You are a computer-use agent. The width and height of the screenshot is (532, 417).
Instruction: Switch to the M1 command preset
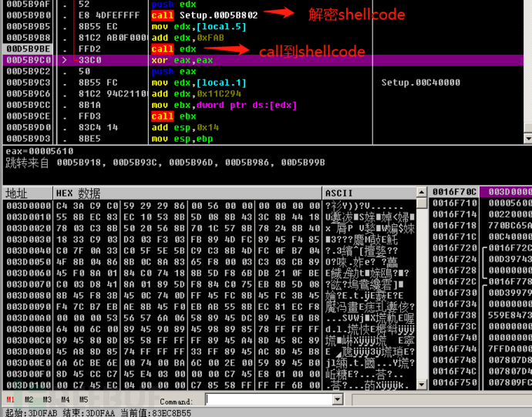(x=10, y=400)
